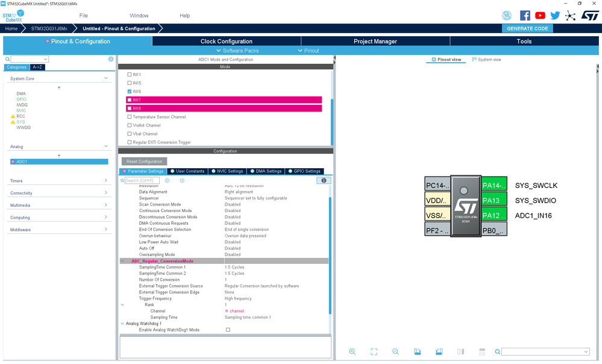Click the zoom out magnifier icon

(x=395, y=351)
